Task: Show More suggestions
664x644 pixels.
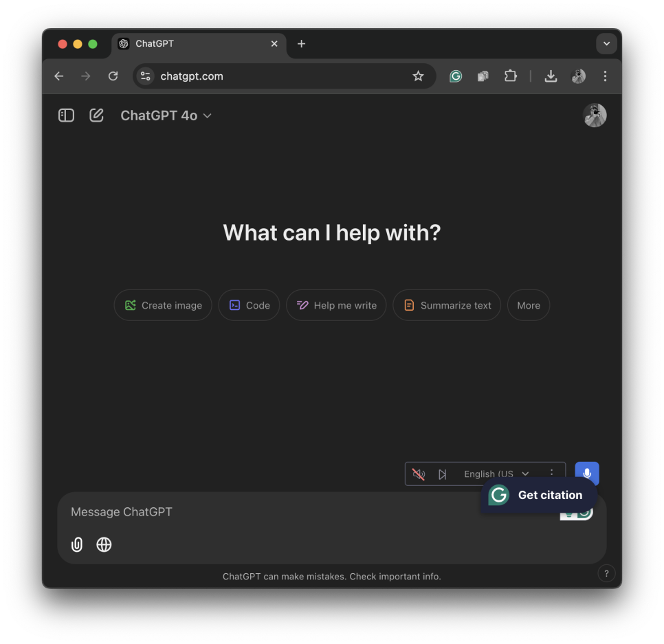Action: point(529,305)
